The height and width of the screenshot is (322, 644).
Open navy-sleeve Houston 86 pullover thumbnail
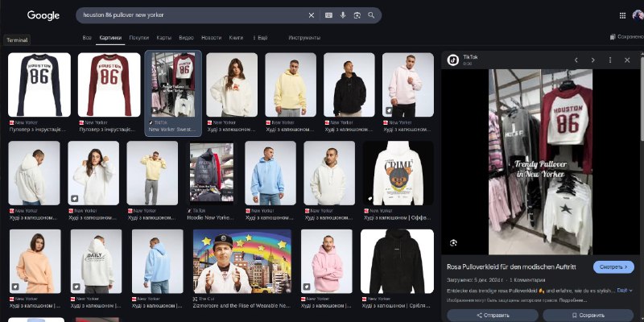[x=39, y=85]
